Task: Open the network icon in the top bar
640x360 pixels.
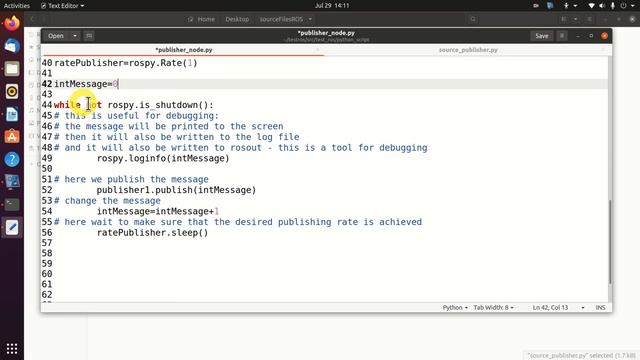Action: click(591, 6)
